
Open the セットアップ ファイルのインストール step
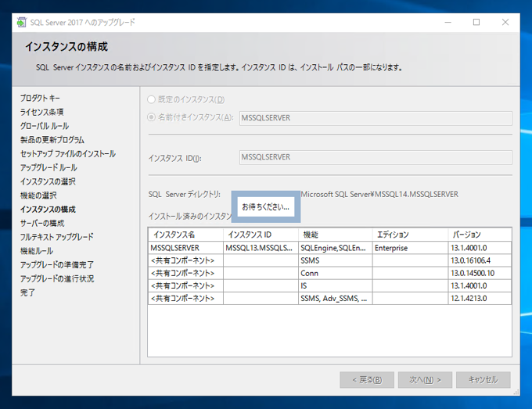pos(68,153)
